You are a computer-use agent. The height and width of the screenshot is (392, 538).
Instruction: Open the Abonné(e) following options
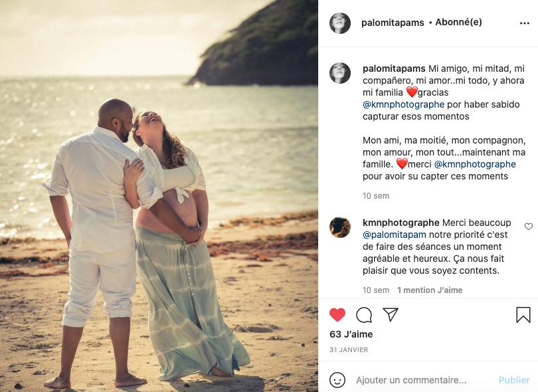click(459, 23)
